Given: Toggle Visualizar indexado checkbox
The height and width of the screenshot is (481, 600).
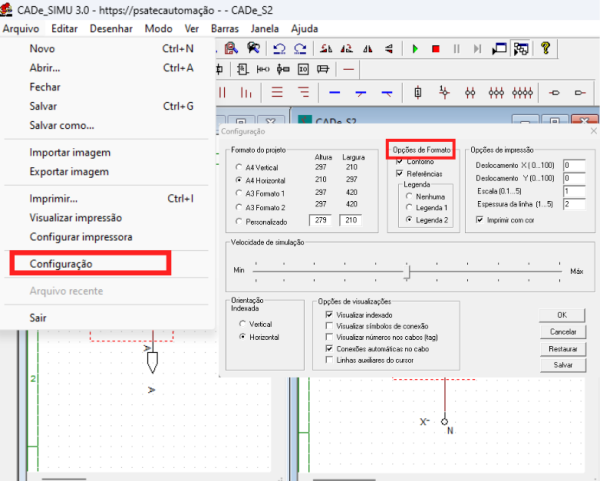Looking at the screenshot, I should pos(329,315).
